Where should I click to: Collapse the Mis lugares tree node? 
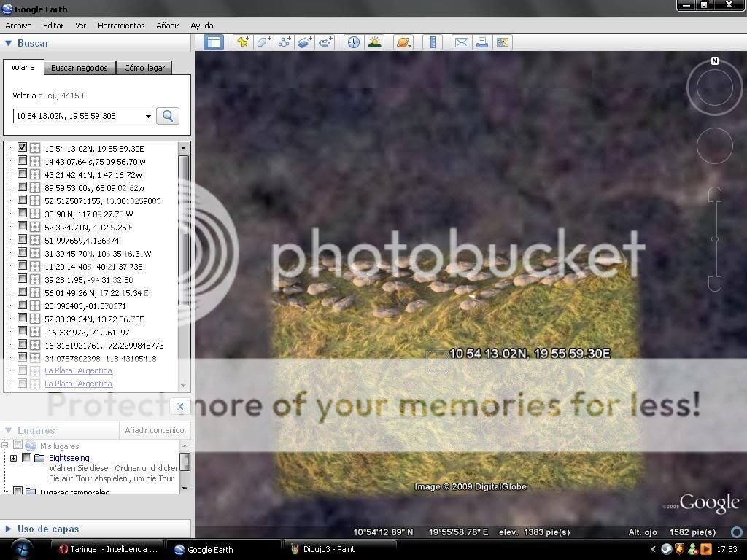pyautogui.click(x=5, y=446)
